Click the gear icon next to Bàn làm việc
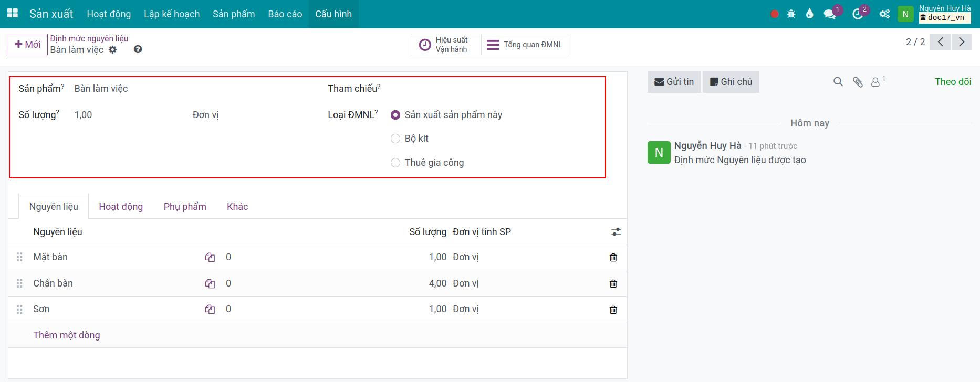 tap(113, 50)
